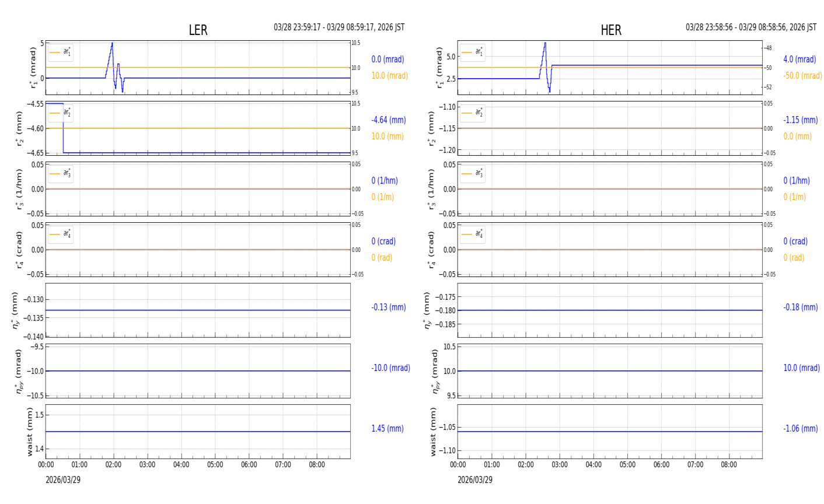824x504 pixels.
Task: Click the 2026/03/29 date label under HER
Action: pyautogui.click(x=474, y=480)
